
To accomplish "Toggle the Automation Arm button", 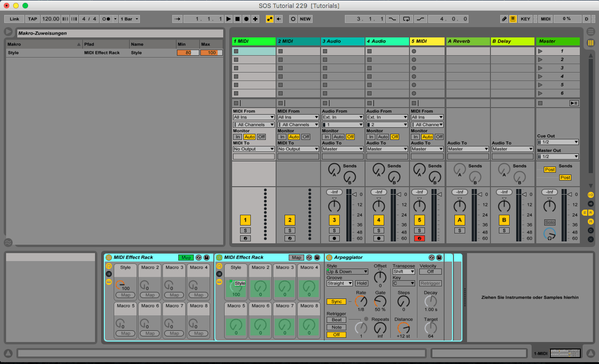I will (x=270, y=19).
